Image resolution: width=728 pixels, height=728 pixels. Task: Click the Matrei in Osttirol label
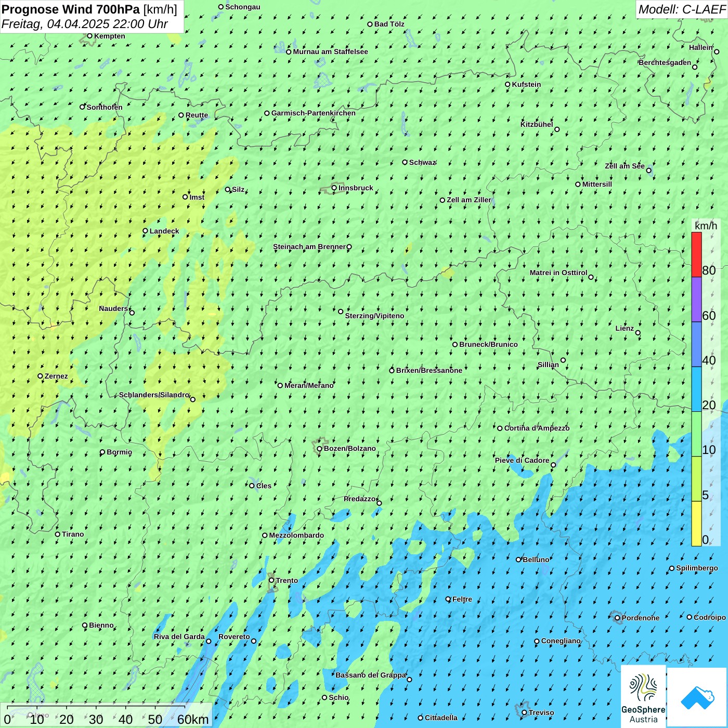tap(558, 272)
